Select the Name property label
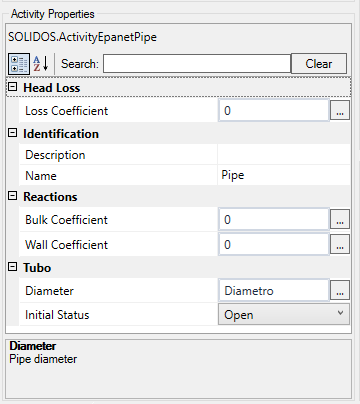Screen dimensions: 360x404 coord(41,176)
